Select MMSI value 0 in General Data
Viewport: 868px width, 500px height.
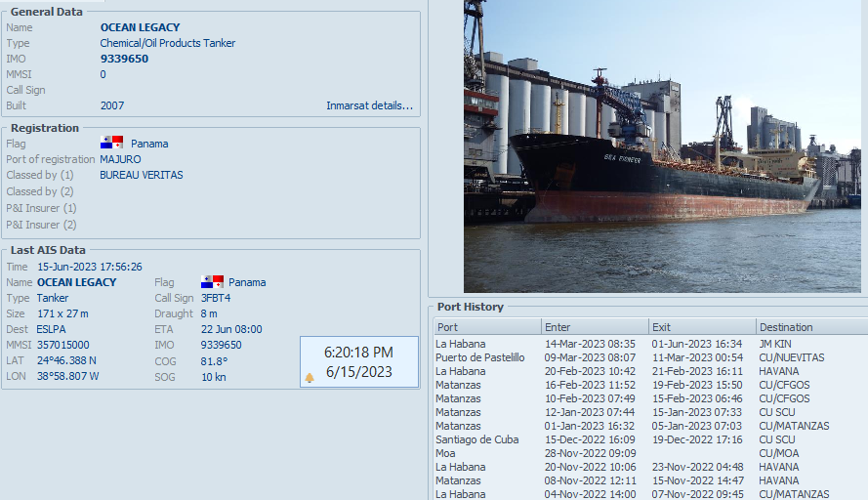coord(103,74)
